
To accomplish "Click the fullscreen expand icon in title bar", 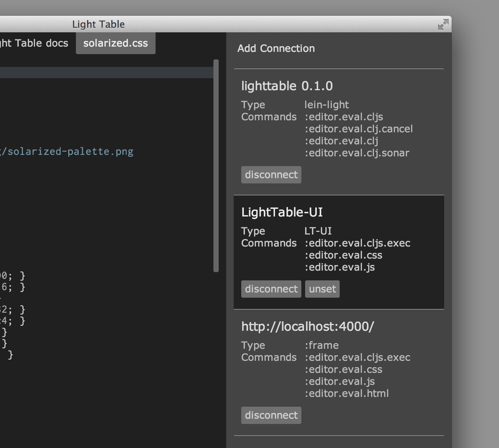I will coord(443,24).
